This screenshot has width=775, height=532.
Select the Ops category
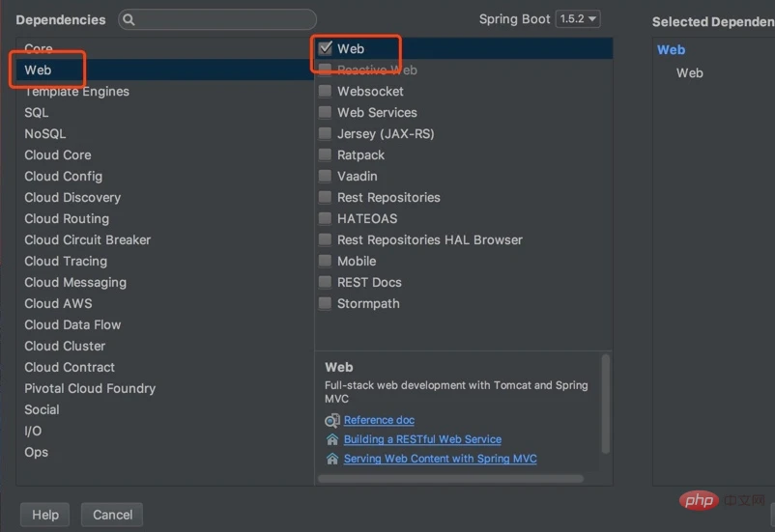164,453
